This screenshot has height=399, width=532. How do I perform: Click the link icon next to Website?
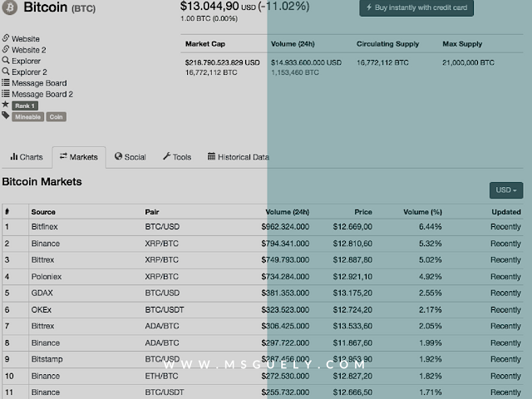pos(6,37)
